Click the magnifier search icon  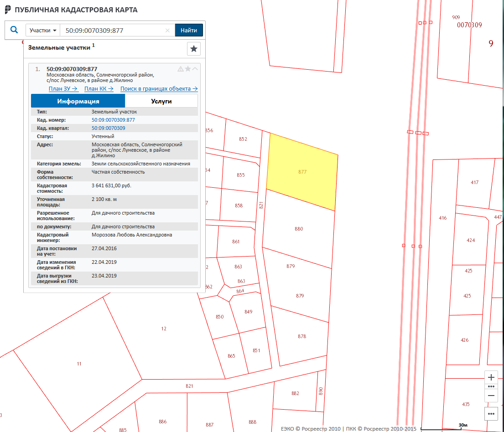pos(14,30)
